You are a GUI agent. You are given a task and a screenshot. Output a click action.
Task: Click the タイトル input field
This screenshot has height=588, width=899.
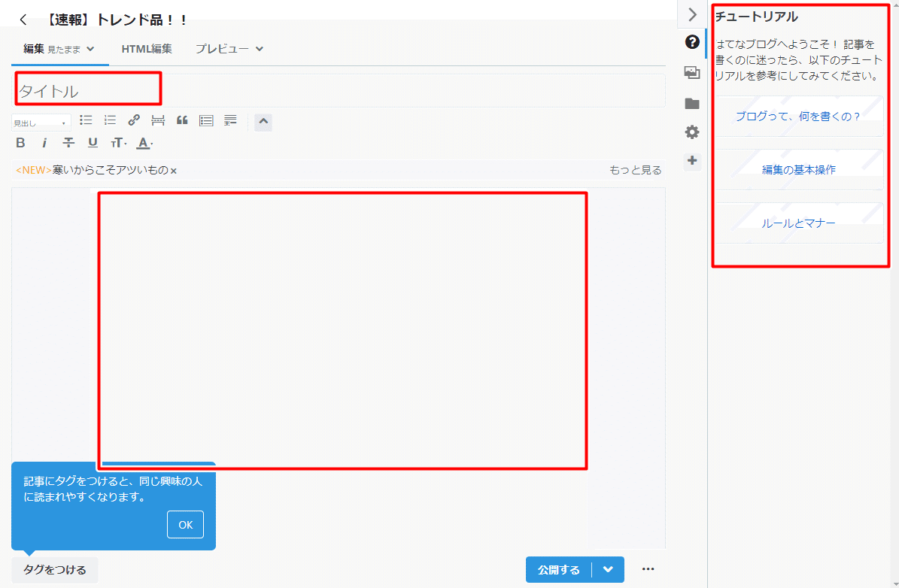tap(339, 90)
